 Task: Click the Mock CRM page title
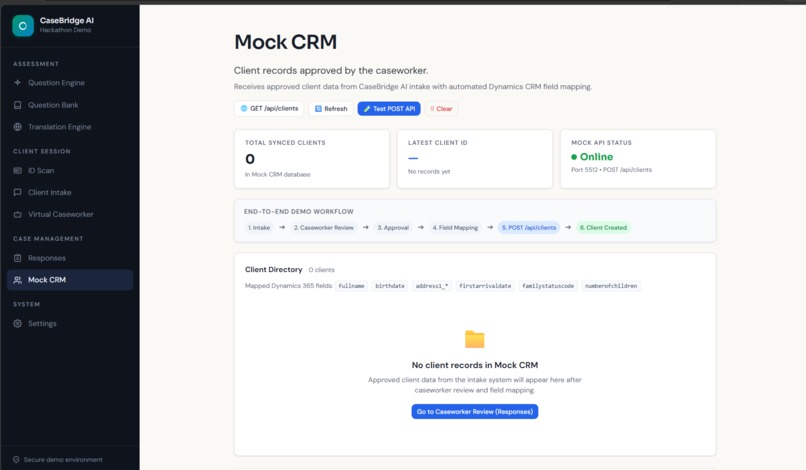pos(286,42)
